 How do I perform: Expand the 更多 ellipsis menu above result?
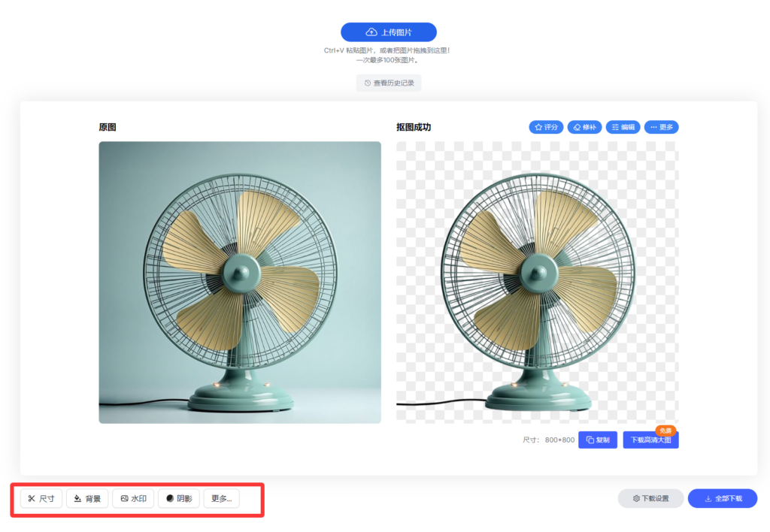tap(662, 127)
